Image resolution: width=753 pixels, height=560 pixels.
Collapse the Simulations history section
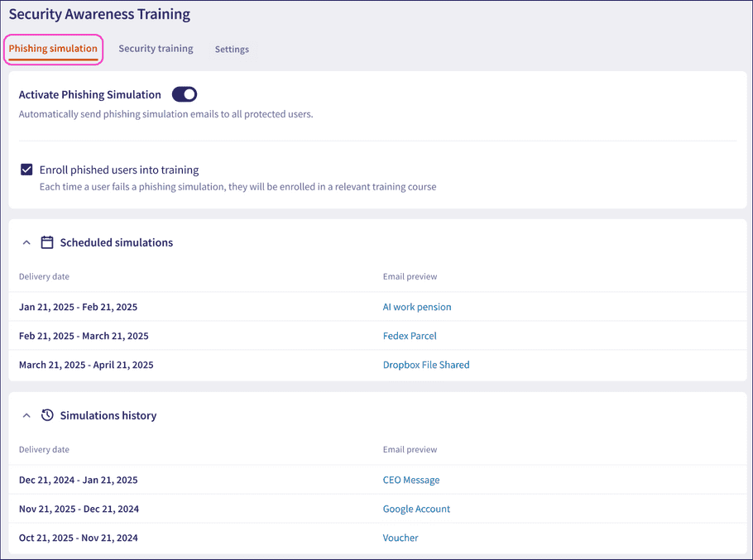pos(26,414)
